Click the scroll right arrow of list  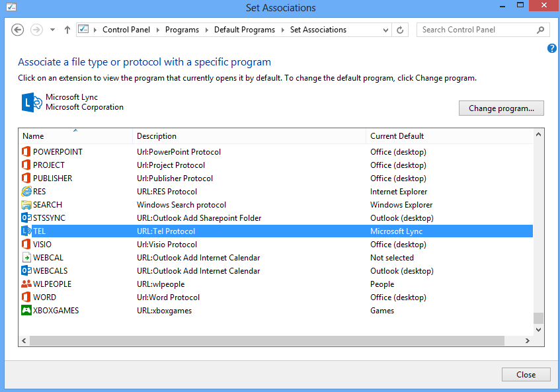coord(527,340)
